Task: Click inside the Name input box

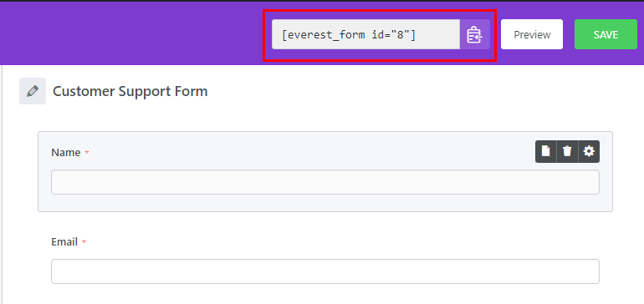Action: 325,182
